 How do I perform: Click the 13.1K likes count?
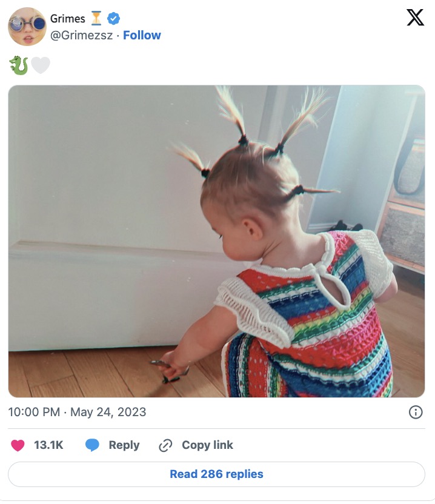[x=48, y=445]
